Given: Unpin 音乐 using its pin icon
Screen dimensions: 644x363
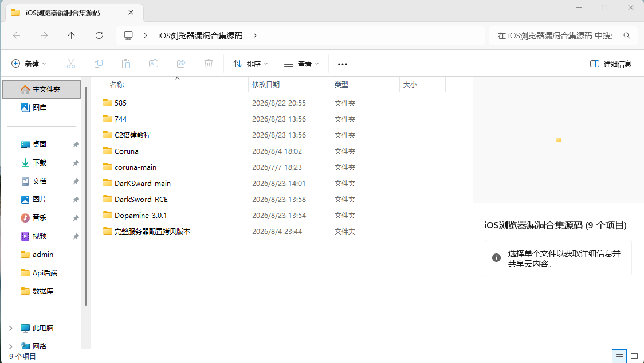Looking at the screenshot, I should point(76,218).
